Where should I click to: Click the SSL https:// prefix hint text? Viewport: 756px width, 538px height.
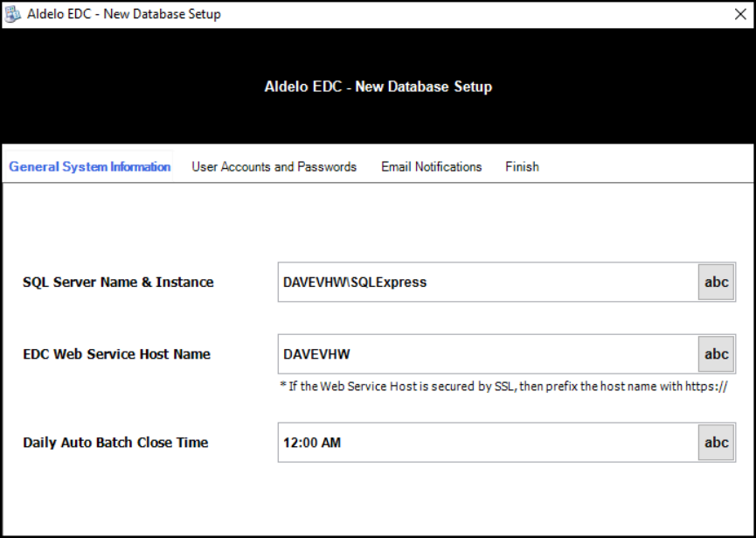(503, 387)
